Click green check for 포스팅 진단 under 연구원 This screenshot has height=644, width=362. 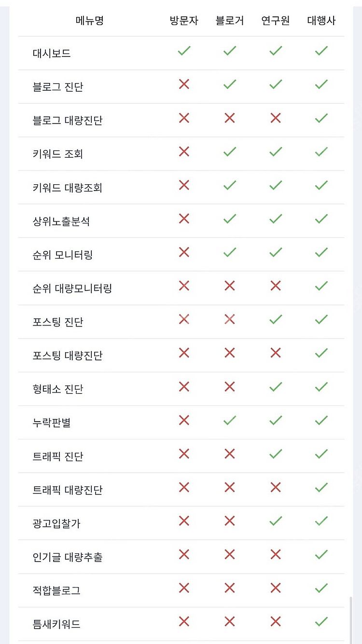tap(276, 319)
